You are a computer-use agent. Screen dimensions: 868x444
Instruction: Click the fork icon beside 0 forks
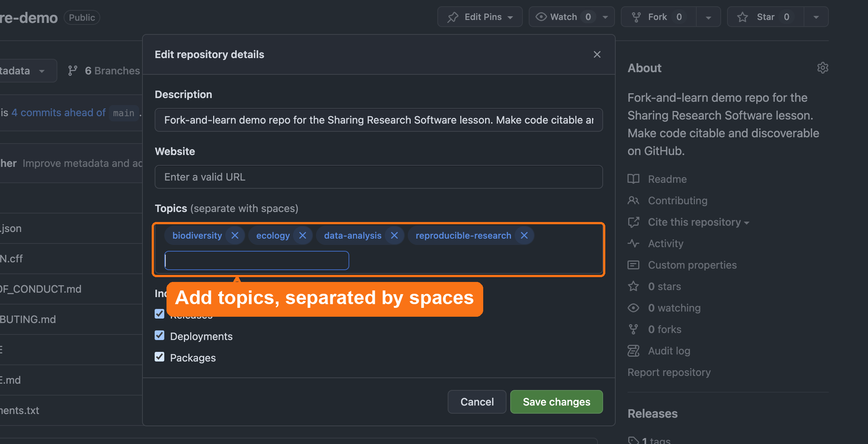click(x=633, y=329)
